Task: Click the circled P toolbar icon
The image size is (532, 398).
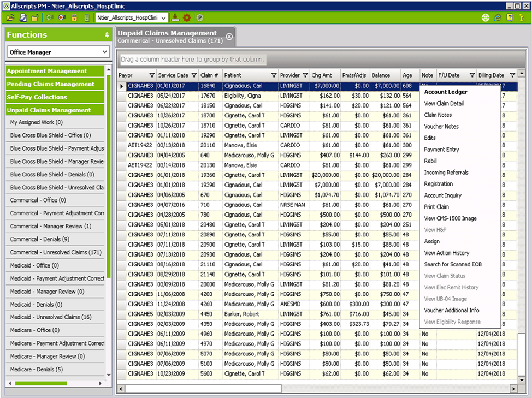Action: (200, 17)
